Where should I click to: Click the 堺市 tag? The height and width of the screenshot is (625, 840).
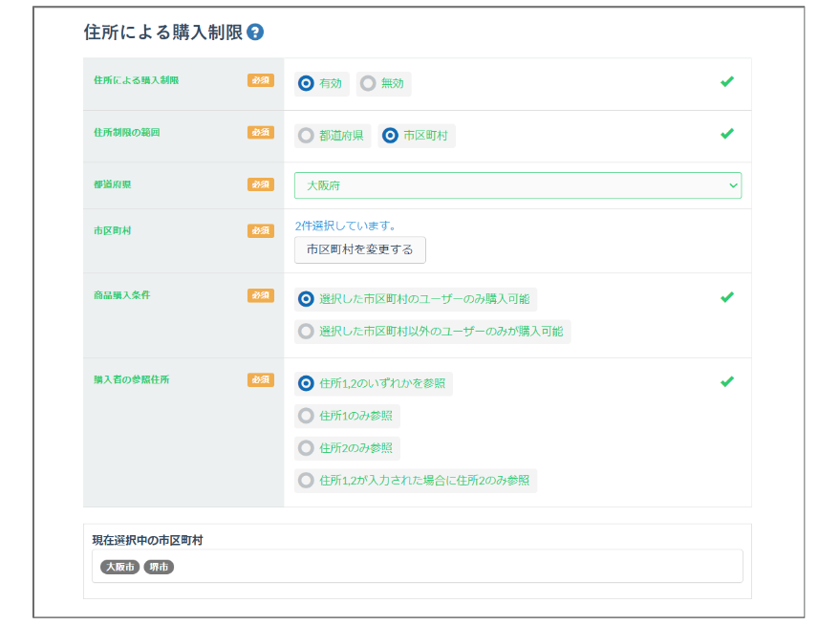click(159, 567)
